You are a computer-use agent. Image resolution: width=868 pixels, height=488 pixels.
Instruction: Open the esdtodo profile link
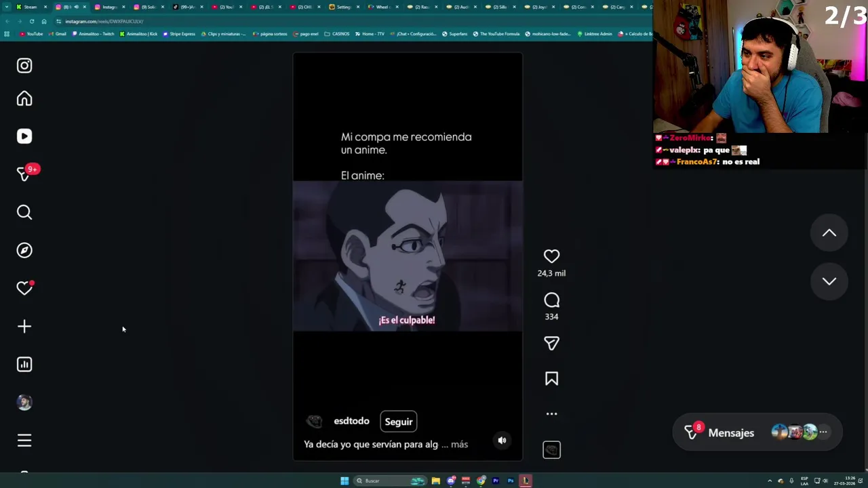point(351,421)
